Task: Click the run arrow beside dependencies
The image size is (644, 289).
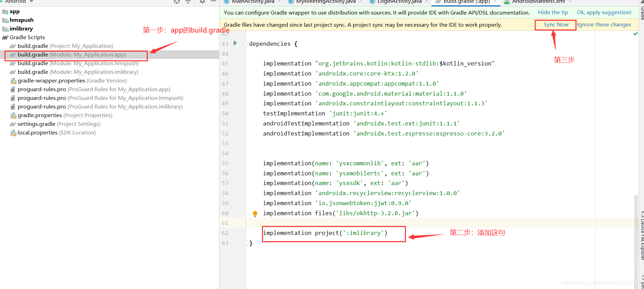Action: [x=235, y=43]
